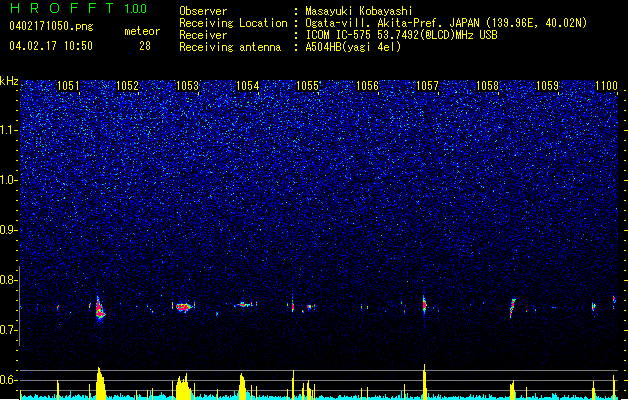The width and height of the screenshot is (629, 400).
Task: Click the version number 1.00
Action: (135, 9)
